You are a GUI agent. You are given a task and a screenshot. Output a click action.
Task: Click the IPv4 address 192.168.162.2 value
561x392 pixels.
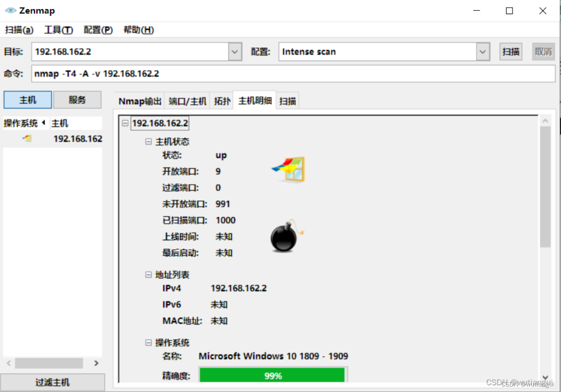coord(239,288)
